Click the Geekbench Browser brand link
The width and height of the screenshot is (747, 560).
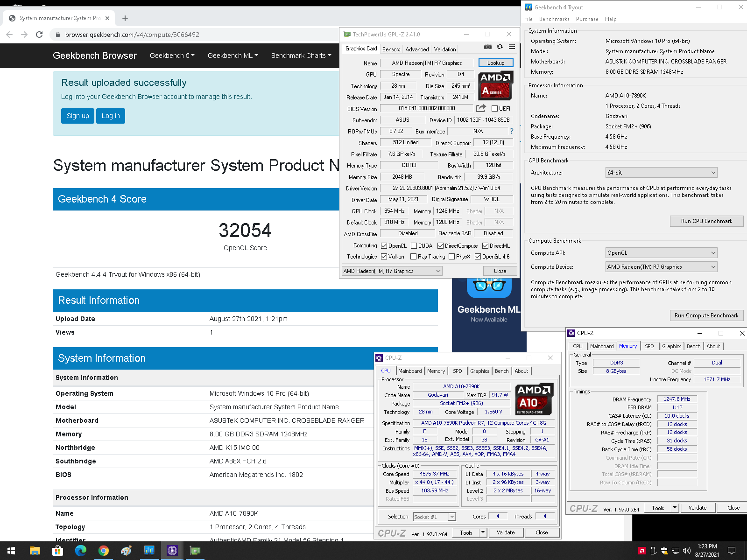95,56
